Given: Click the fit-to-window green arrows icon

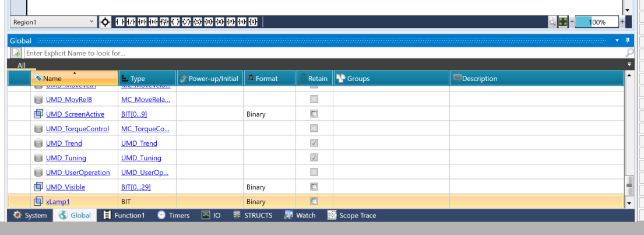Looking at the screenshot, I should (x=563, y=22).
